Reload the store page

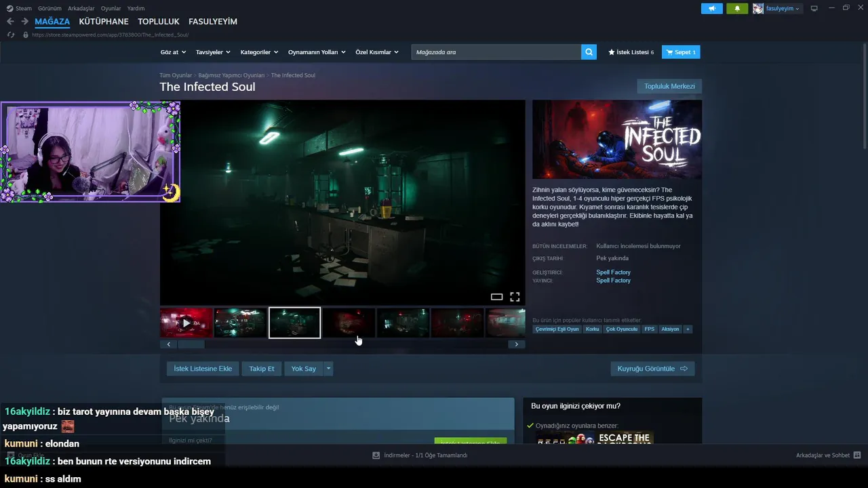[x=10, y=35]
